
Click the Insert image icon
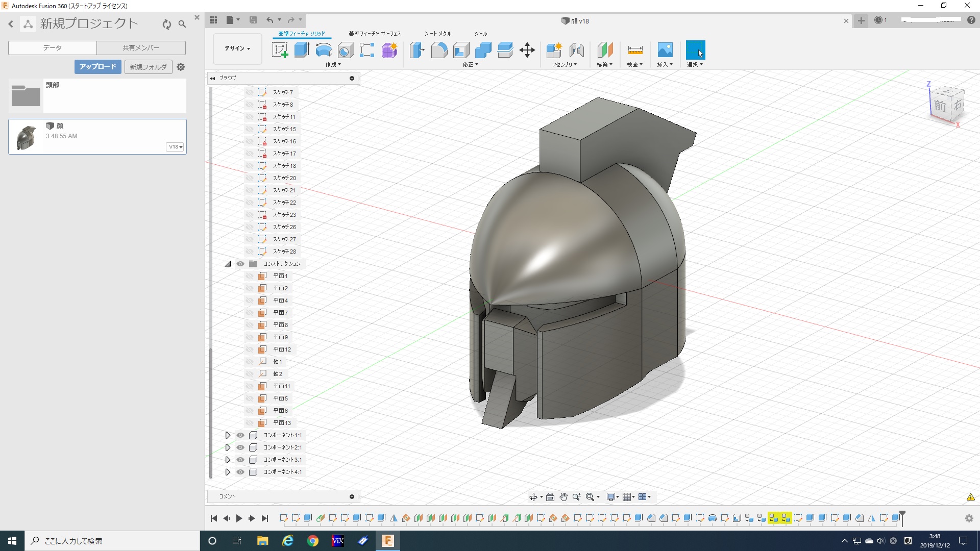coord(665,50)
